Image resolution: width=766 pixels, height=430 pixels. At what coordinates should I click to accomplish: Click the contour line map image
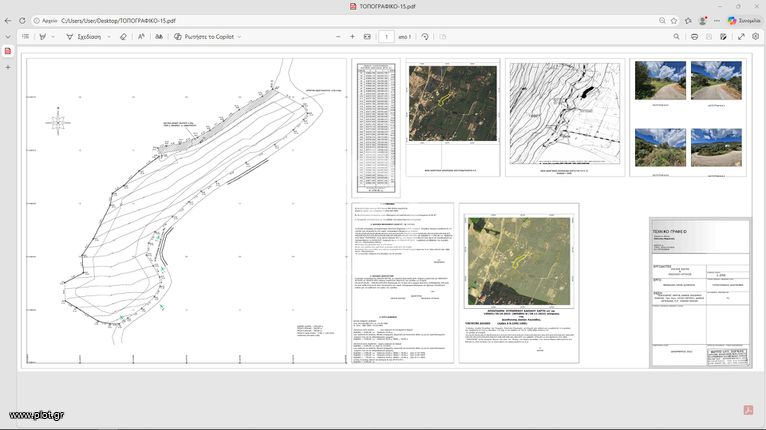click(565, 113)
